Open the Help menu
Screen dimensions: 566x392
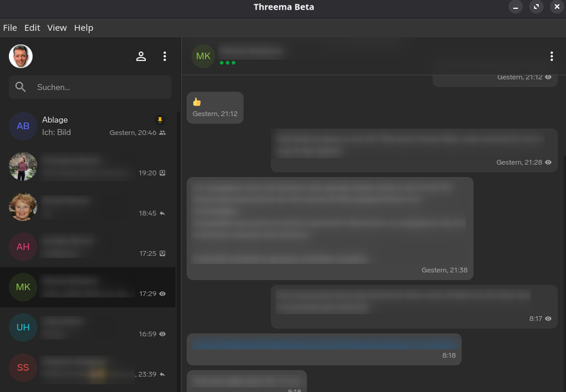coord(84,28)
